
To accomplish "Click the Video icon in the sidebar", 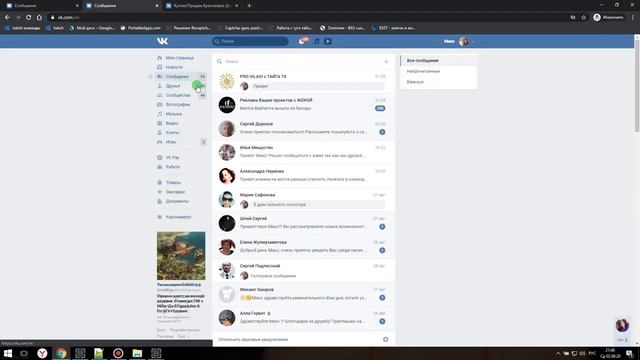I will click(x=160, y=123).
